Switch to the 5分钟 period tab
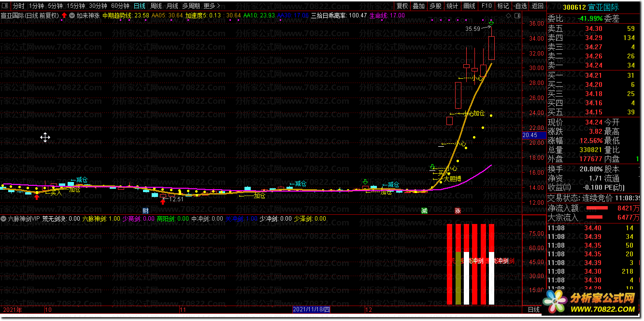Viewport: 644px width, 321px height. (56, 6)
